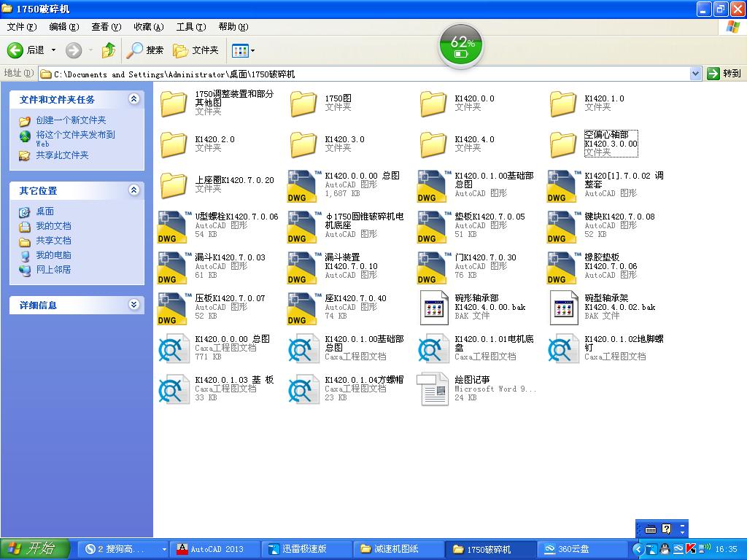Click the forward arrow toolbar button
The height and width of the screenshot is (560, 747).
point(74,50)
